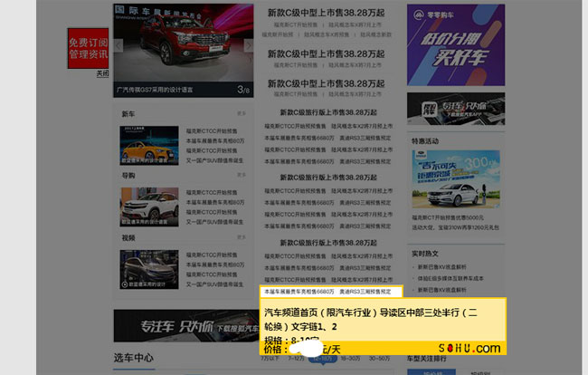588x375 pixels.
Task: Open highlighted text link 奥迪RS3三厢预售预定
Action: point(365,292)
